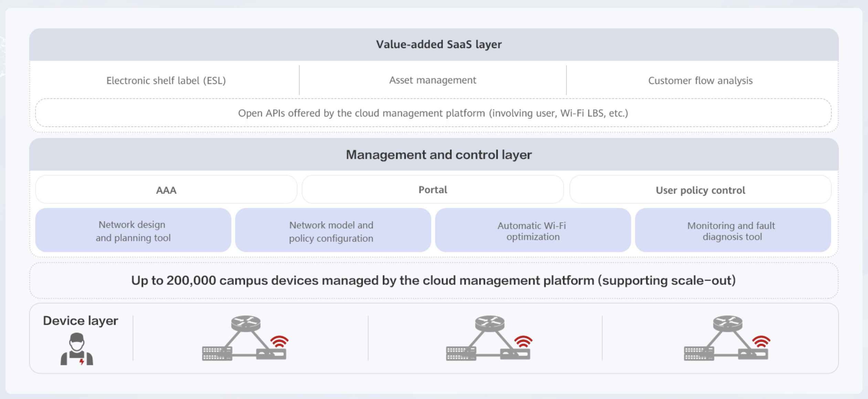The image size is (868, 399).
Task: Click the User policy control box
Action: coord(700,190)
